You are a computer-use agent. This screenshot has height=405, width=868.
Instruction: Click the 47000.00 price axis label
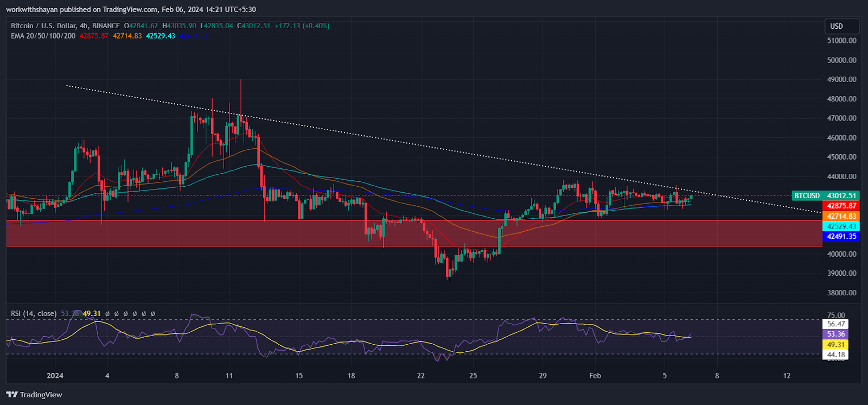[x=842, y=118]
